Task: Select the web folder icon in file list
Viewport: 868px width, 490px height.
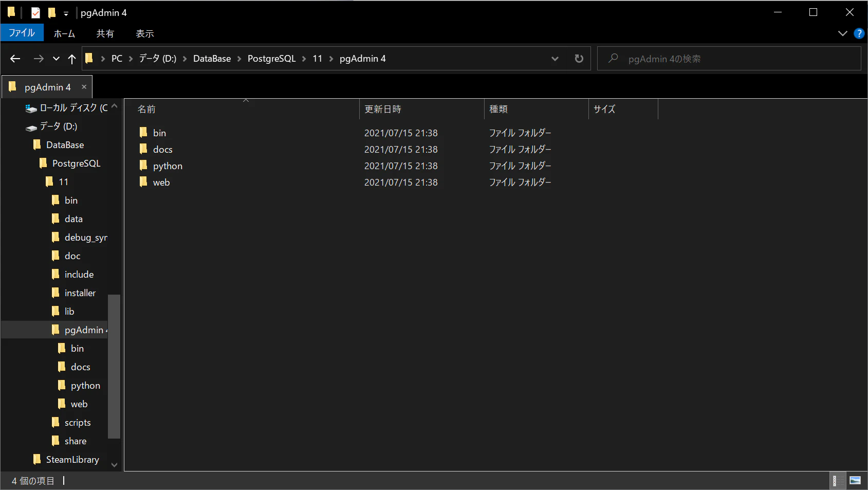Action: [x=143, y=182]
